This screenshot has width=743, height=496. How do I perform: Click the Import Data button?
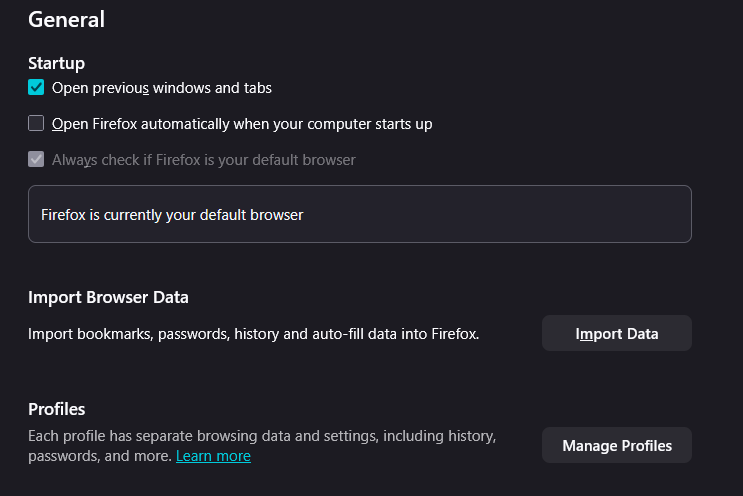616,334
